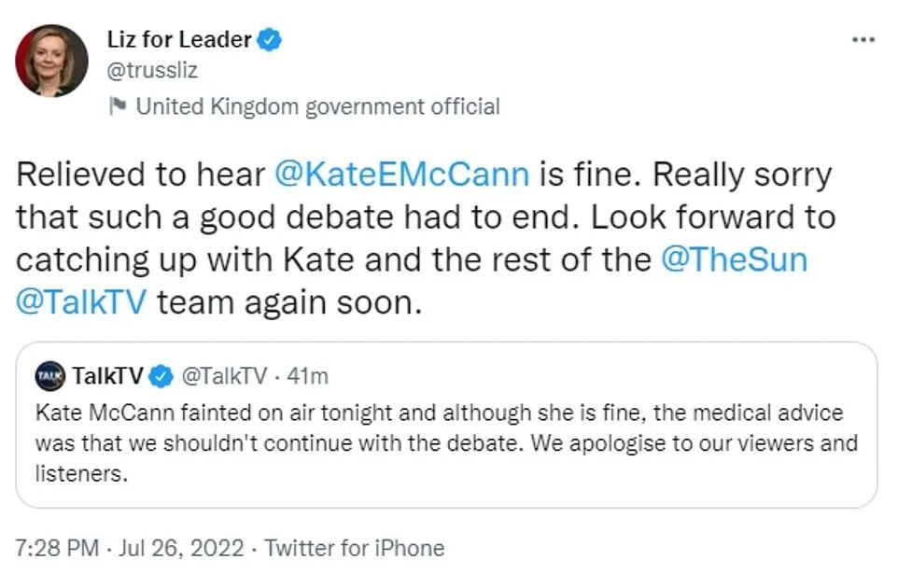Open the three-dot More options menu
The height and width of the screenshot is (588, 898).
click(863, 40)
